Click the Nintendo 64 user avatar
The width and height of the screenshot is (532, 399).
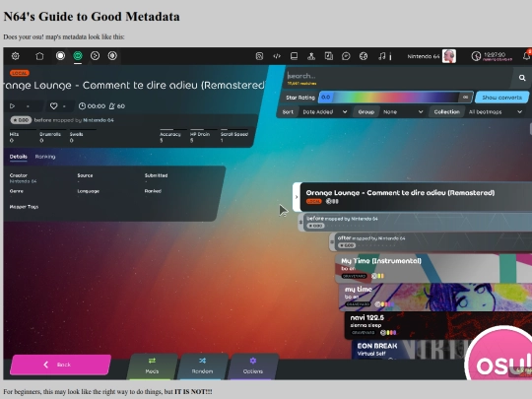[449, 56]
